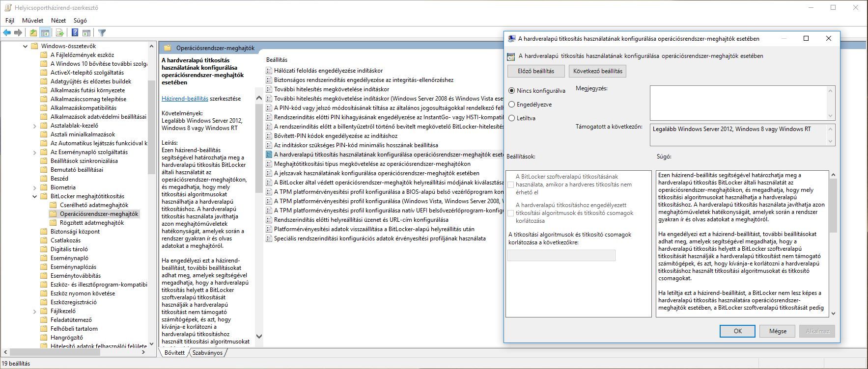Switch to the Szabványos tab

point(207,353)
